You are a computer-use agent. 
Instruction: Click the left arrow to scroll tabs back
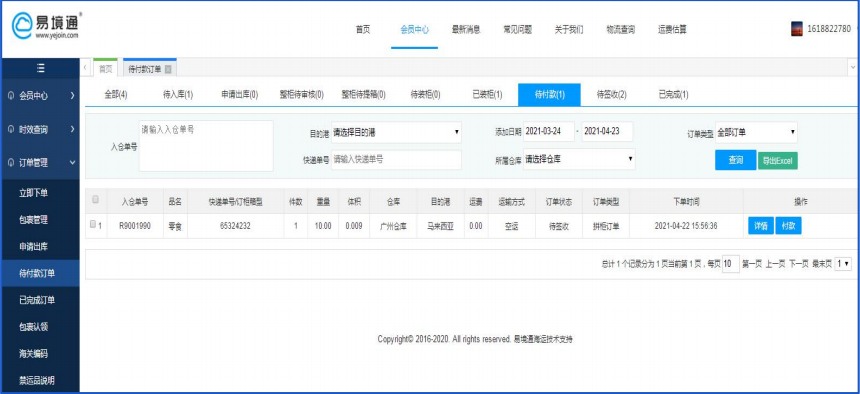click(86, 68)
